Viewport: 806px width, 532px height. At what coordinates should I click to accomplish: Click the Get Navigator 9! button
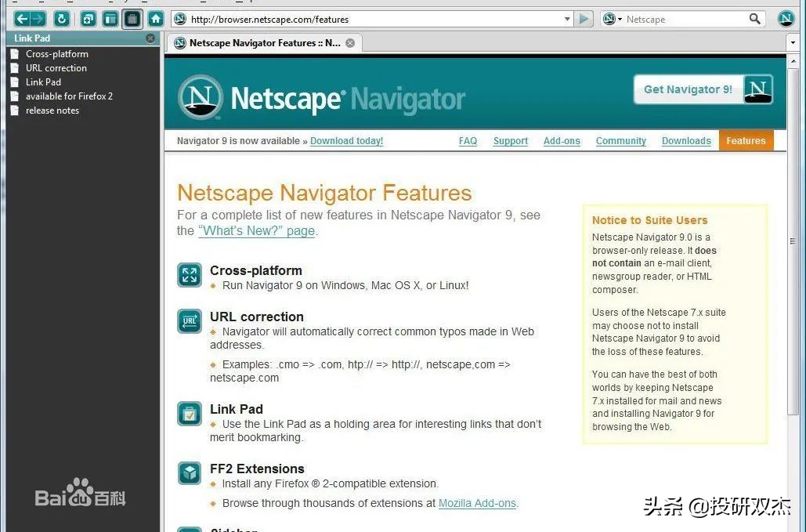(703, 89)
